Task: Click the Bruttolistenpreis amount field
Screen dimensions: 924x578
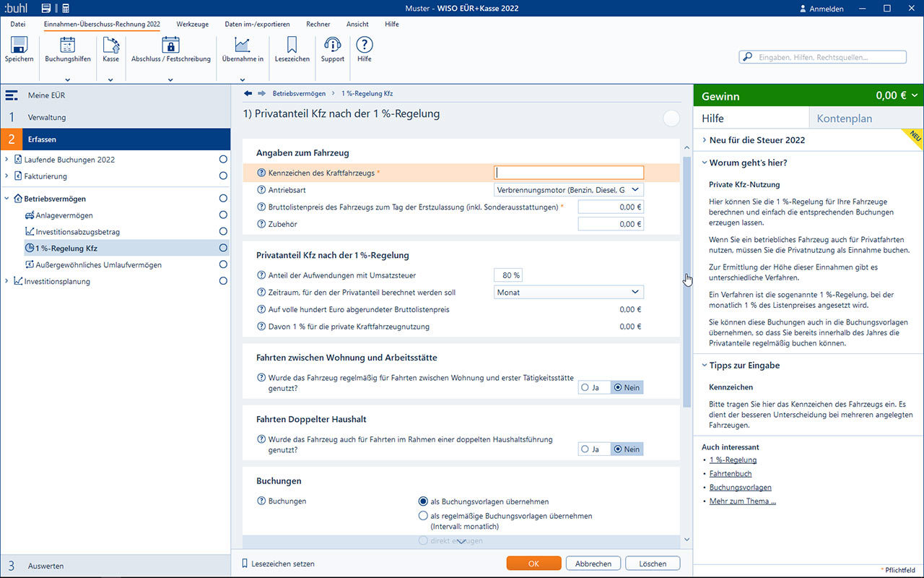Action: (611, 207)
